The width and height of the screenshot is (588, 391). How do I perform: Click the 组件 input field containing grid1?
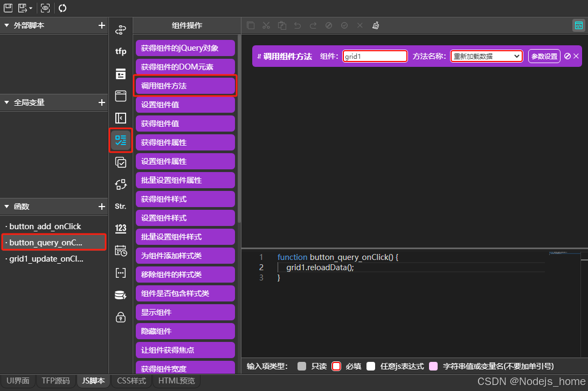tap(375, 56)
